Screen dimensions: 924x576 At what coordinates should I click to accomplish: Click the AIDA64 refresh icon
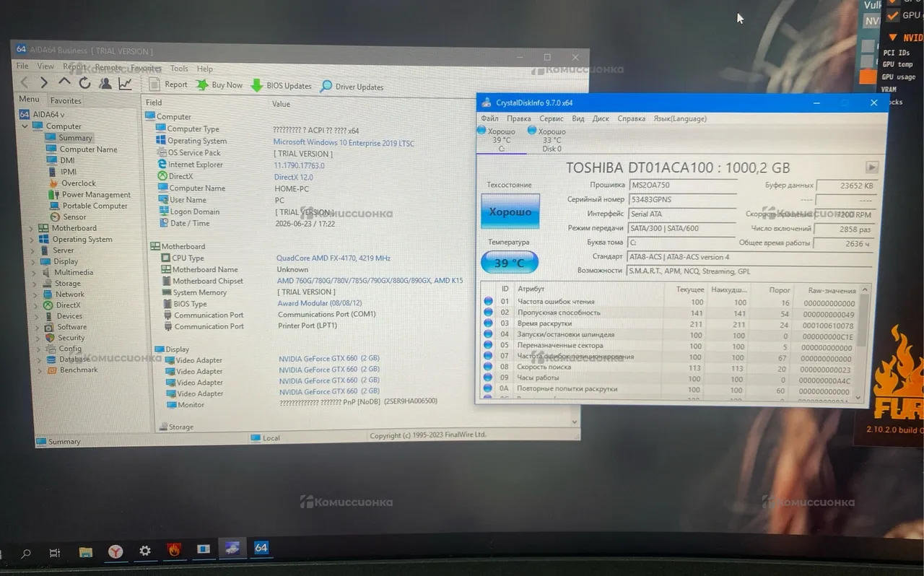pos(85,83)
